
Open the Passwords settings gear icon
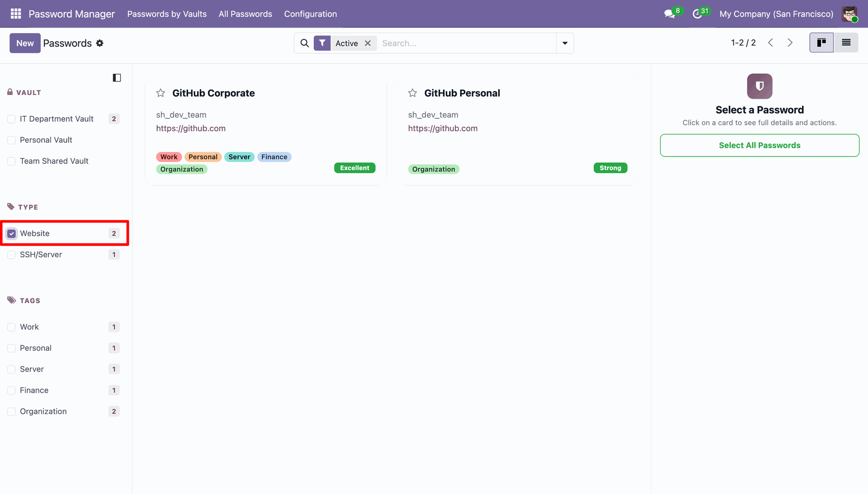tap(100, 43)
